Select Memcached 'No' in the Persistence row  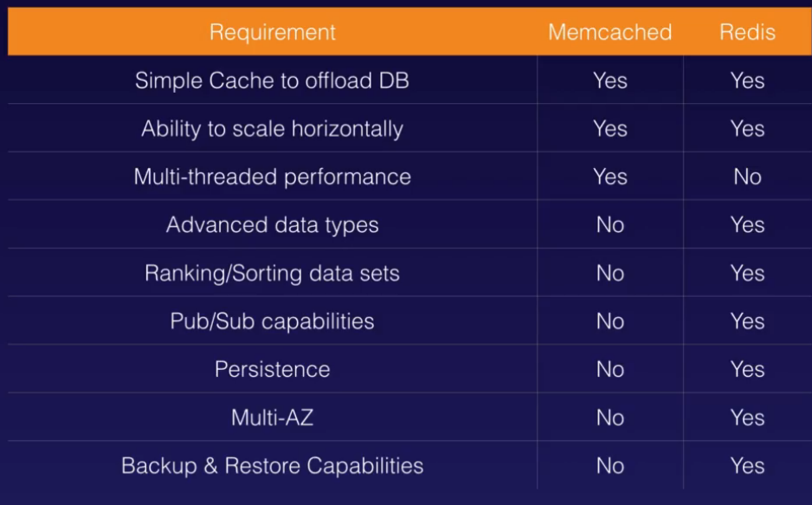609,369
